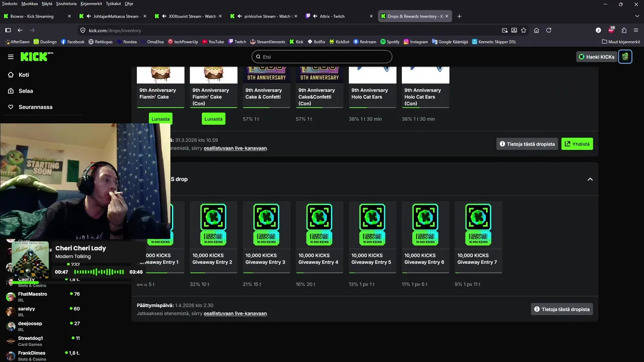Open the AfterDawn bookmark
The width and height of the screenshot is (644, 362).
(x=17, y=42)
